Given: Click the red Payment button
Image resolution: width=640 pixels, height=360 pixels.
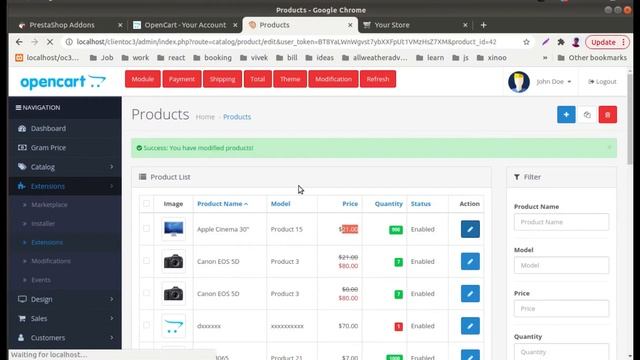Looking at the screenshot, I should point(182,79).
